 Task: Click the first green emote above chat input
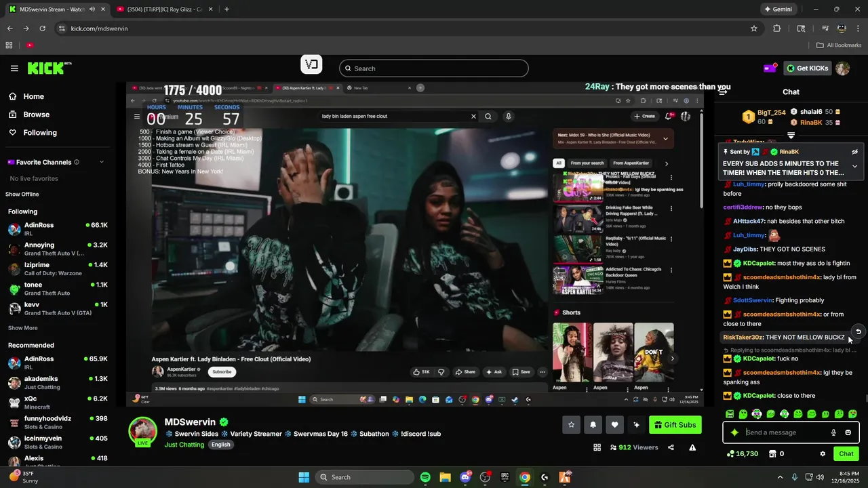[730, 414]
